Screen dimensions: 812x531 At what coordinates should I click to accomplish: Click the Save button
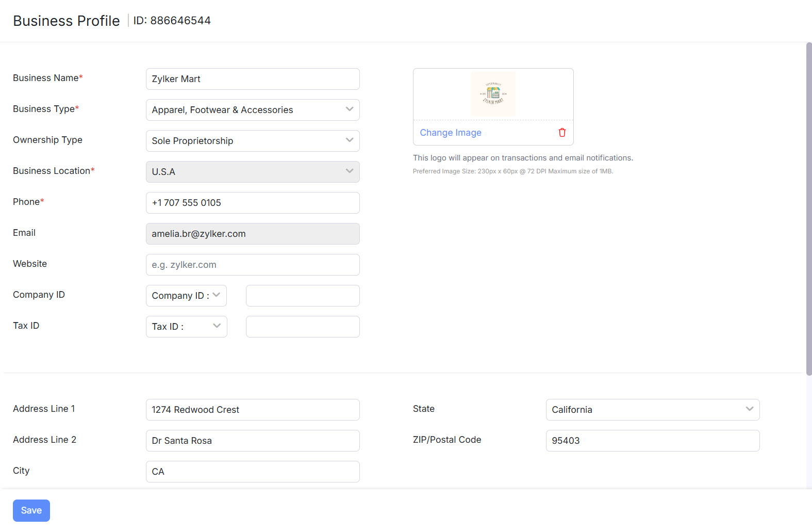(x=31, y=510)
